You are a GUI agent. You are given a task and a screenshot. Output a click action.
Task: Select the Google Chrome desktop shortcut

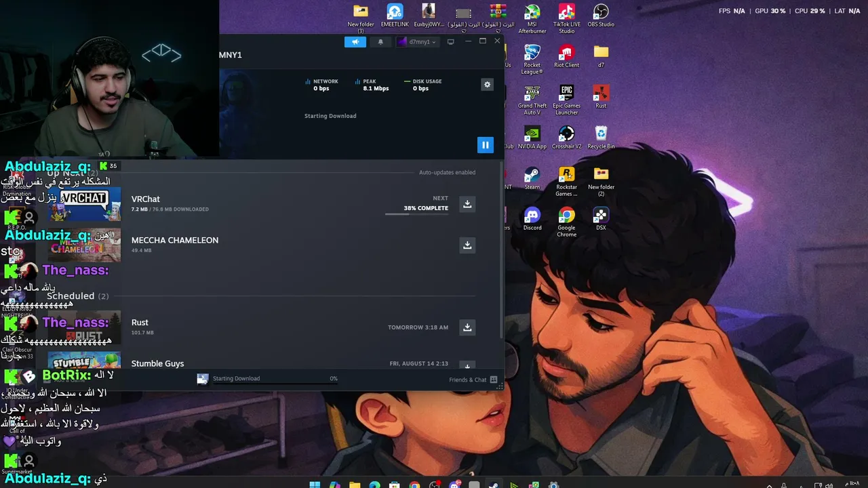pos(567,222)
